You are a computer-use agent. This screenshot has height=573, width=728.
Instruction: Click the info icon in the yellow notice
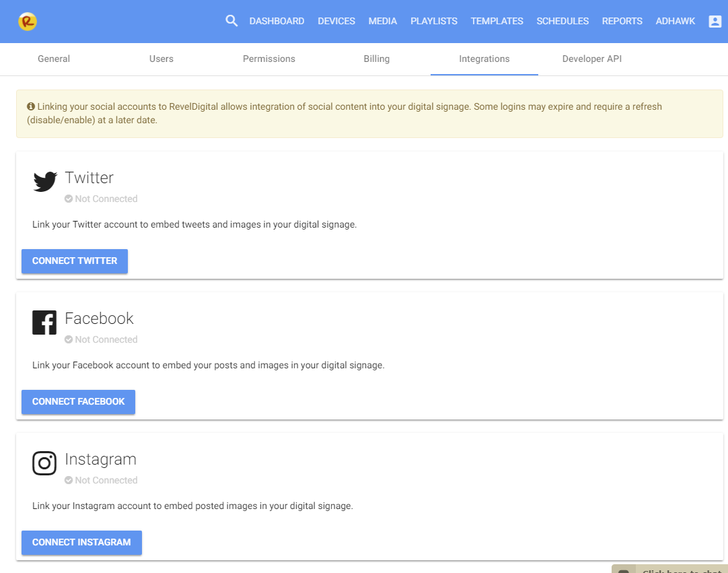31,106
